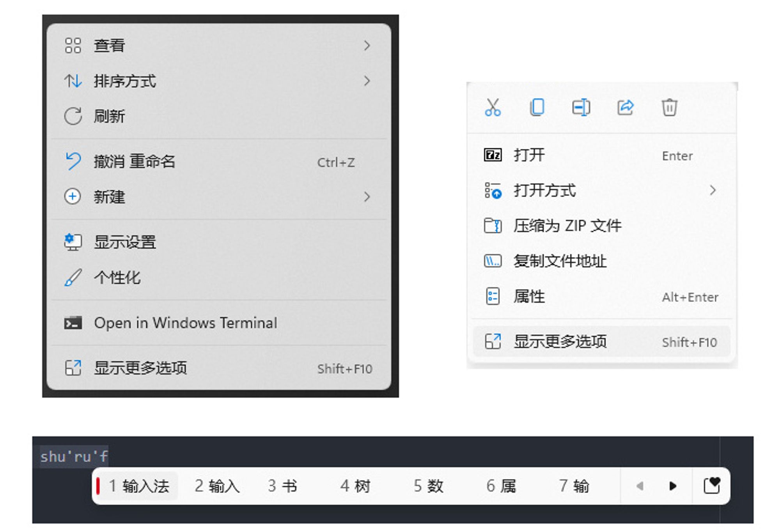This screenshot has height=532, width=780.
Task: Click the Rename icon
Action: 581,108
